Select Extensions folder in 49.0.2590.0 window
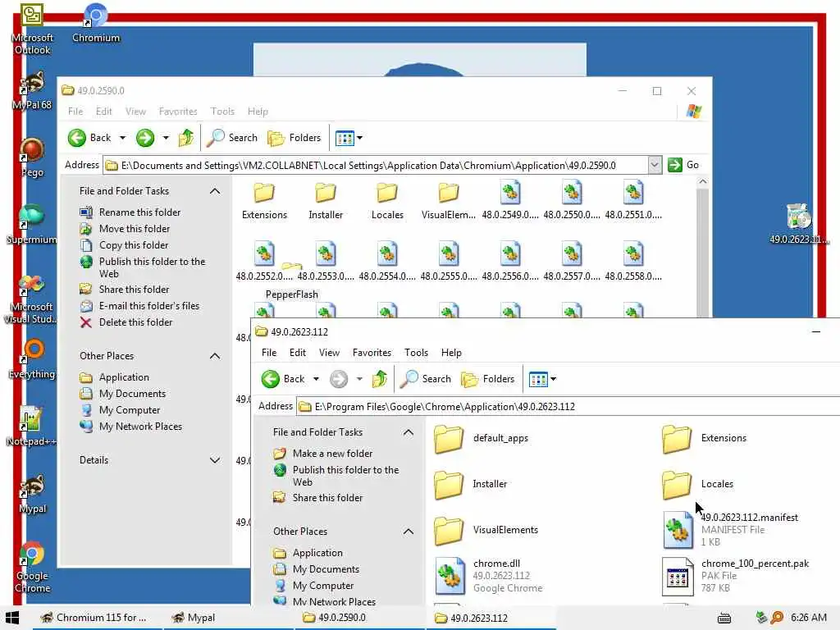 [x=264, y=201]
